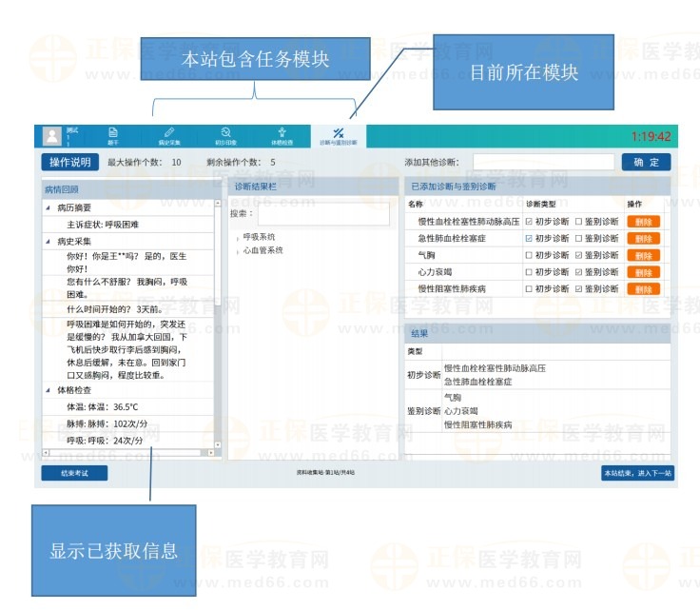Collapse the 病史采集 section
Image resolution: width=700 pixels, height=610 pixels.
tap(49, 242)
